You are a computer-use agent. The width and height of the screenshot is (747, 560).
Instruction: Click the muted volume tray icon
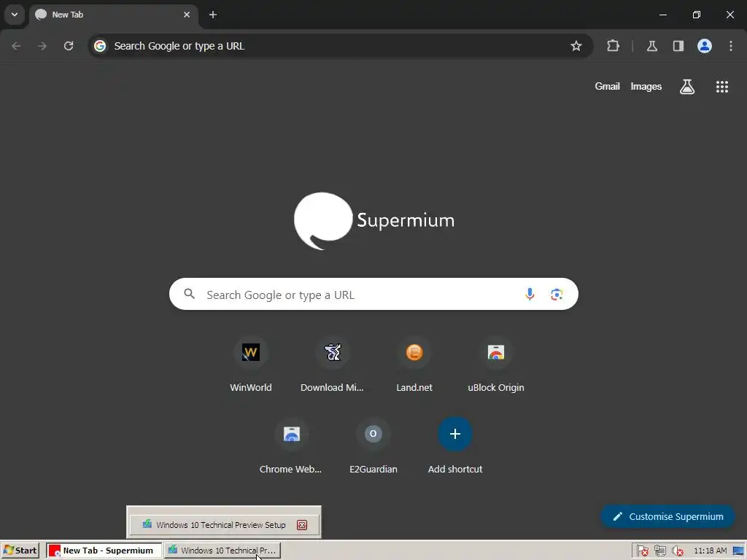coord(677,551)
